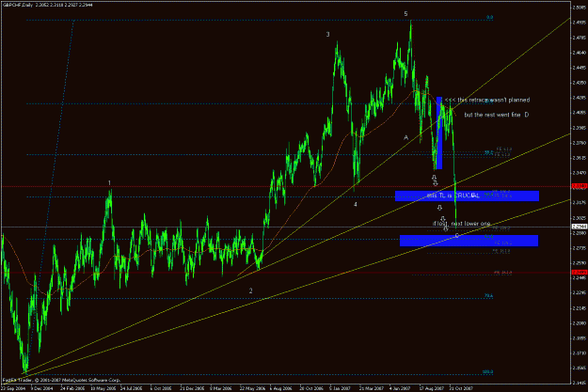
Task: Select the corrective wave label A
Action: (405, 137)
